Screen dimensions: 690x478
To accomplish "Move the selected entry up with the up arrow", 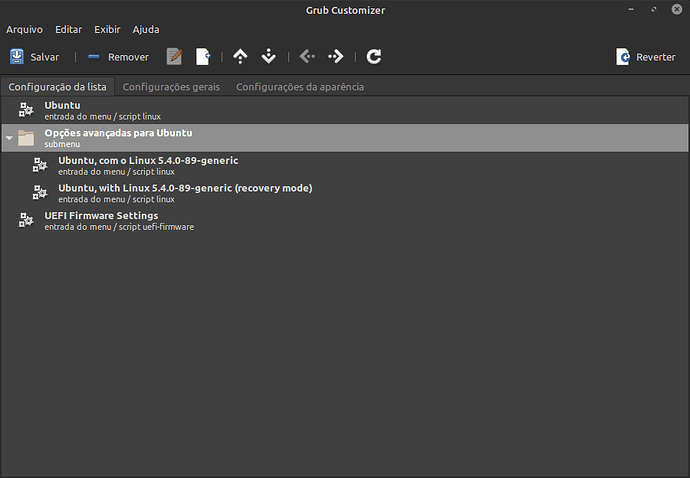I will click(240, 57).
